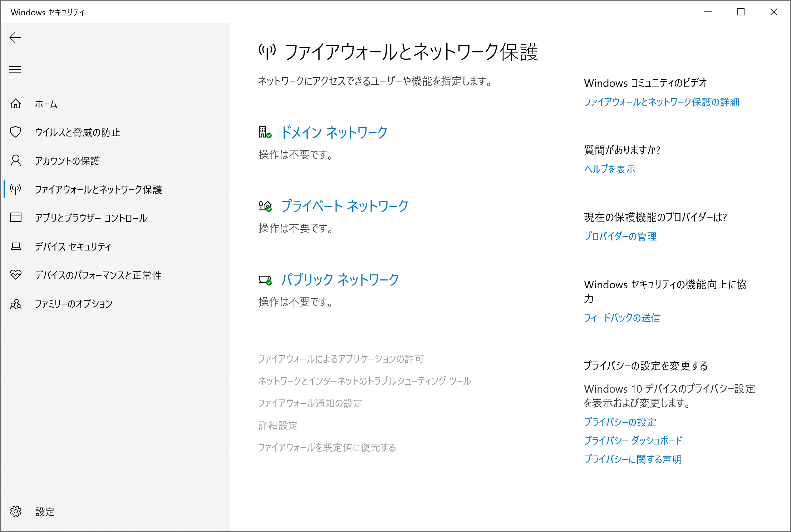Open the hamburger navigation menu
Screen dimensions: 791x532
(15, 69)
